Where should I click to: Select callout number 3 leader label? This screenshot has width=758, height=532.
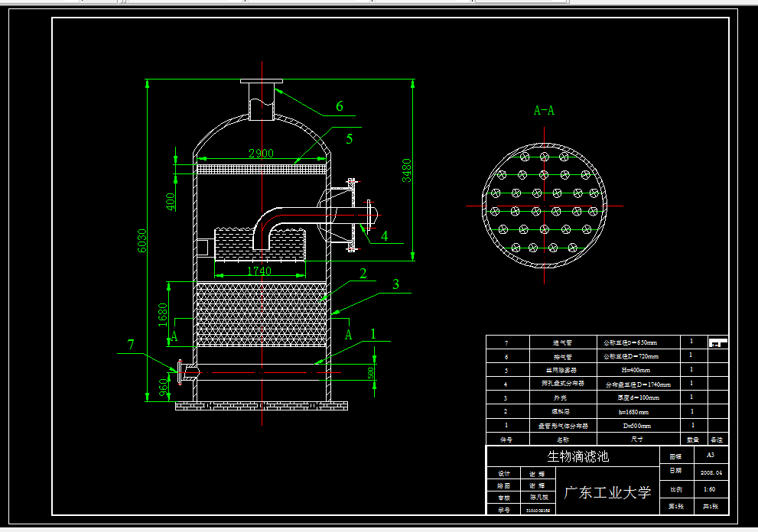396,284
